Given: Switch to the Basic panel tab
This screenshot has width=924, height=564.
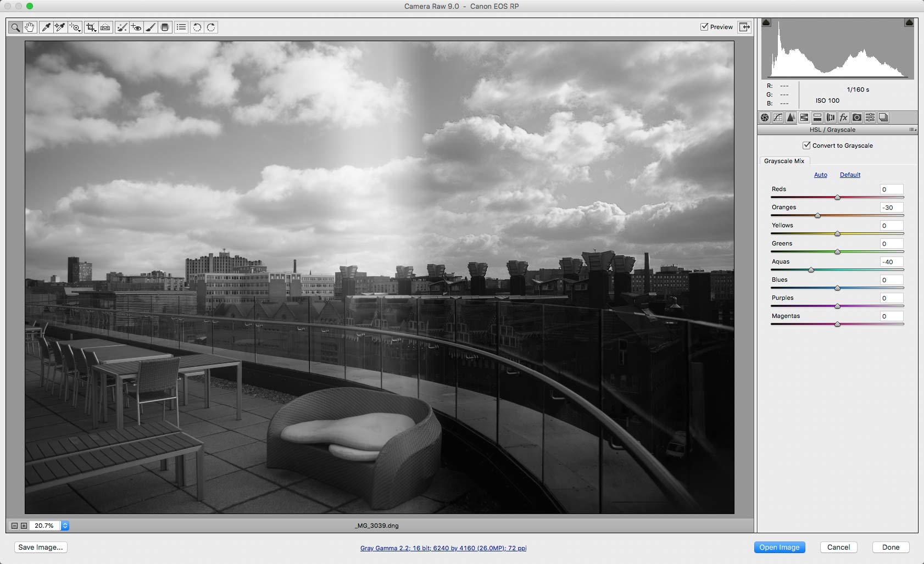Looking at the screenshot, I should point(765,117).
